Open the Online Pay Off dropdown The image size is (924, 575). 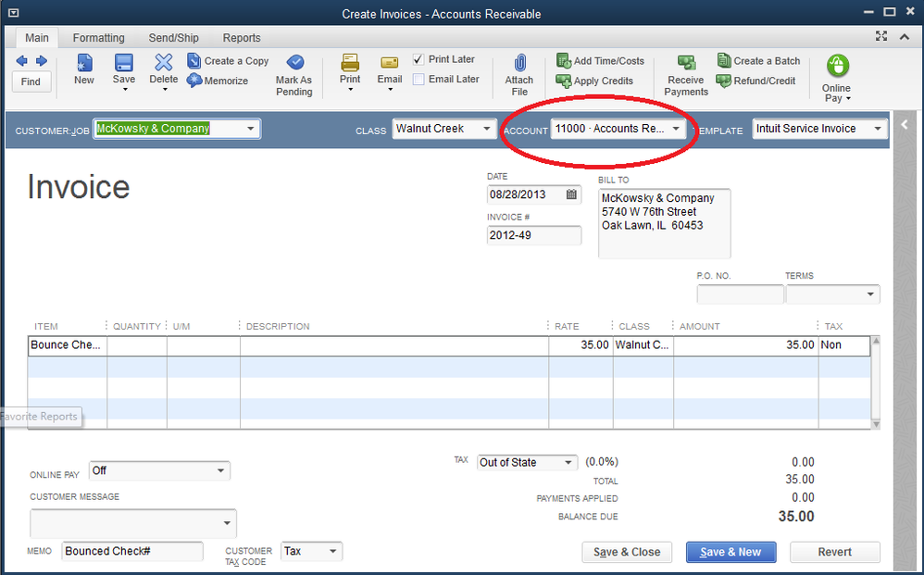[220, 470]
